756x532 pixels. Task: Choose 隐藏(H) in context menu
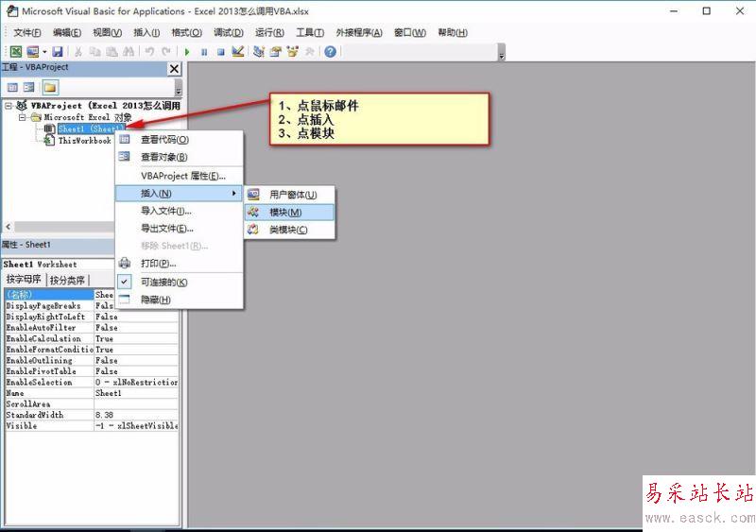179,300
